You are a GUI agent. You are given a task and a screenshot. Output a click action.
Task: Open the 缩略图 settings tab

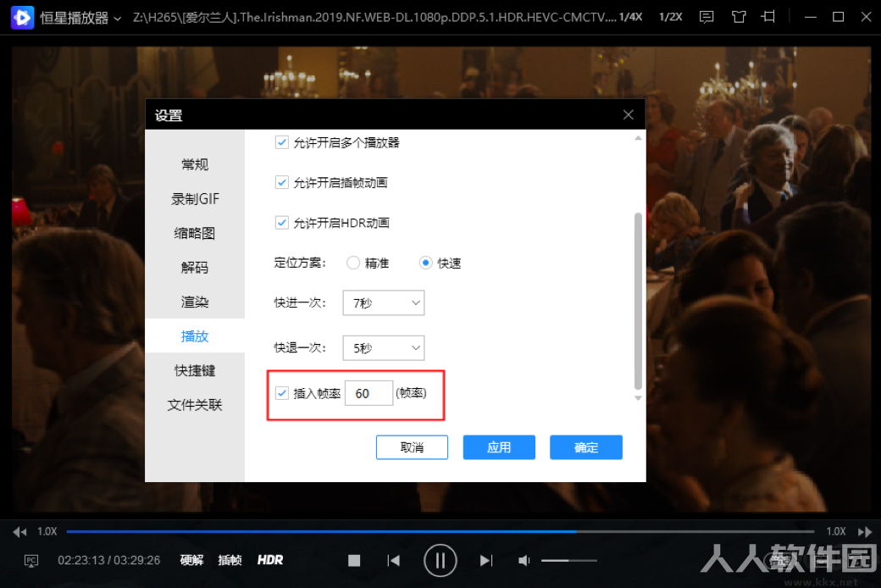click(x=195, y=233)
